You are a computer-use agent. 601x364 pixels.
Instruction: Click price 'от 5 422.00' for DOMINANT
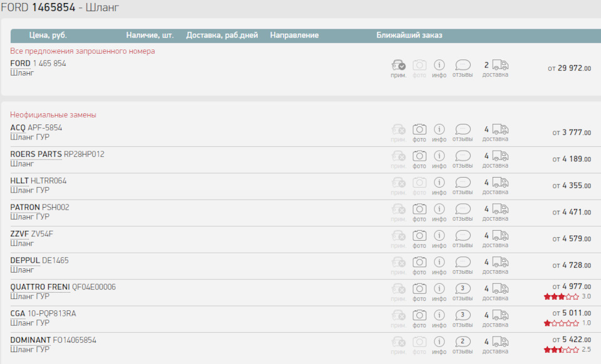pyautogui.click(x=572, y=339)
